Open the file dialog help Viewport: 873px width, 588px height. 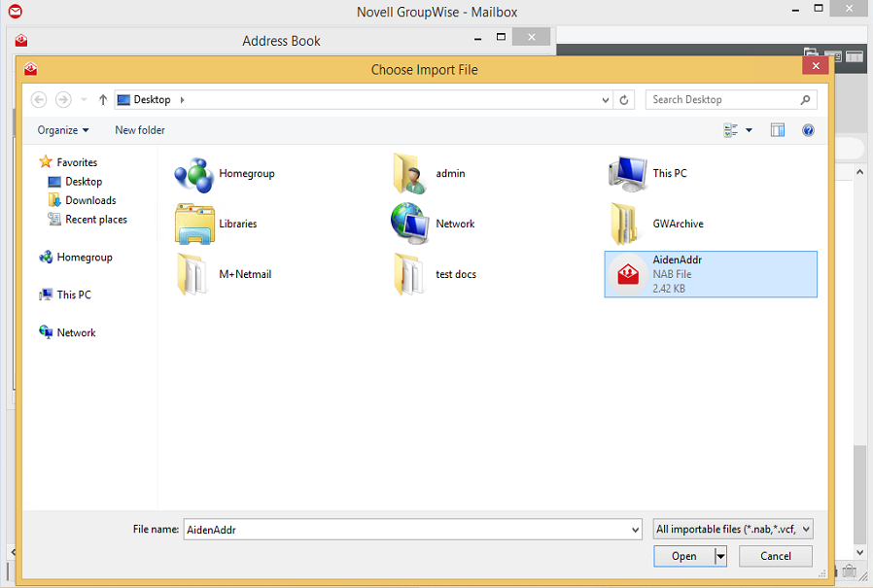(808, 130)
